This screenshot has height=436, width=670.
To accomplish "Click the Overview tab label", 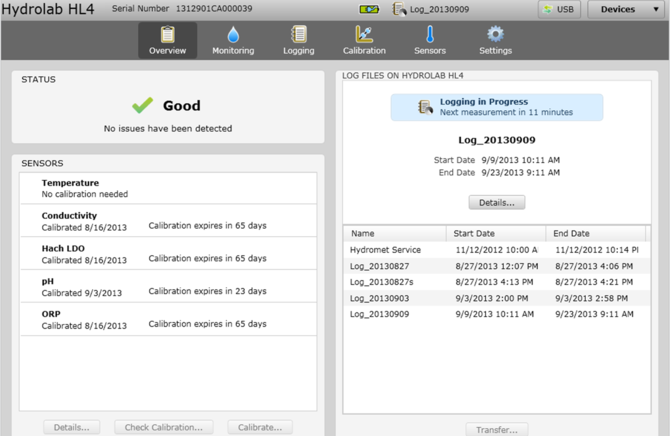I will pos(168,50).
